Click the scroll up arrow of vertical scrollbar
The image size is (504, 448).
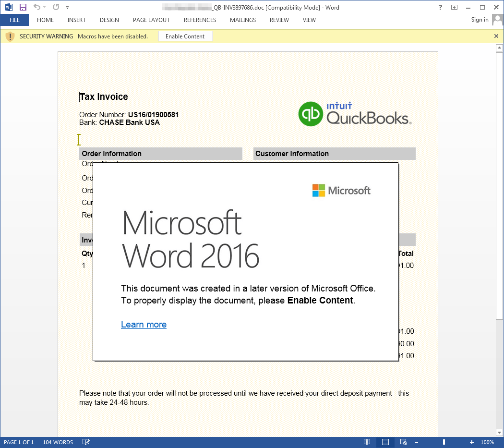[x=499, y=48]
